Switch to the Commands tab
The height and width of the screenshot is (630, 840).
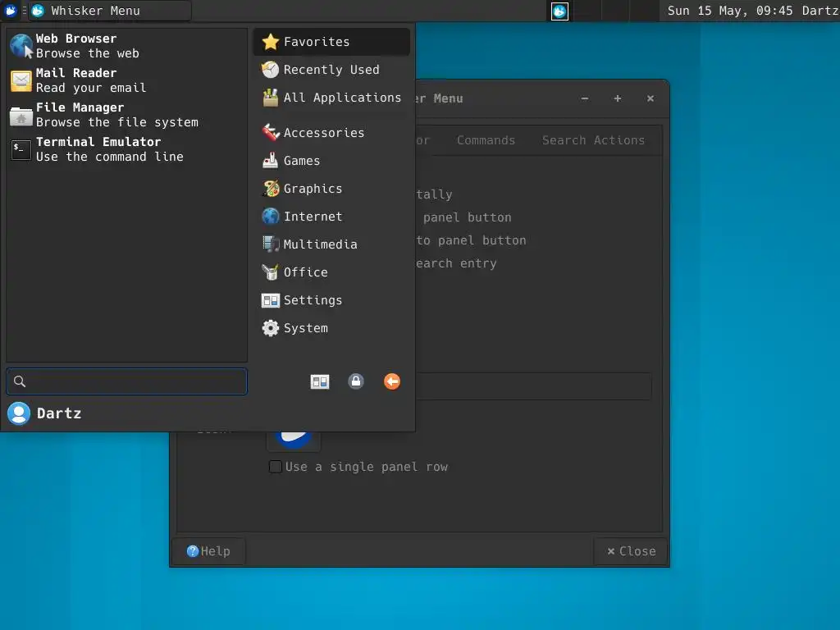point(486,140)
